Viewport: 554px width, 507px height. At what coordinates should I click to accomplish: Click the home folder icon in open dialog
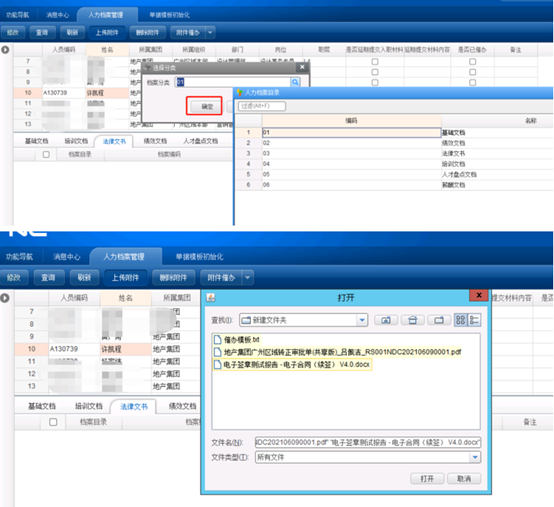412,320
